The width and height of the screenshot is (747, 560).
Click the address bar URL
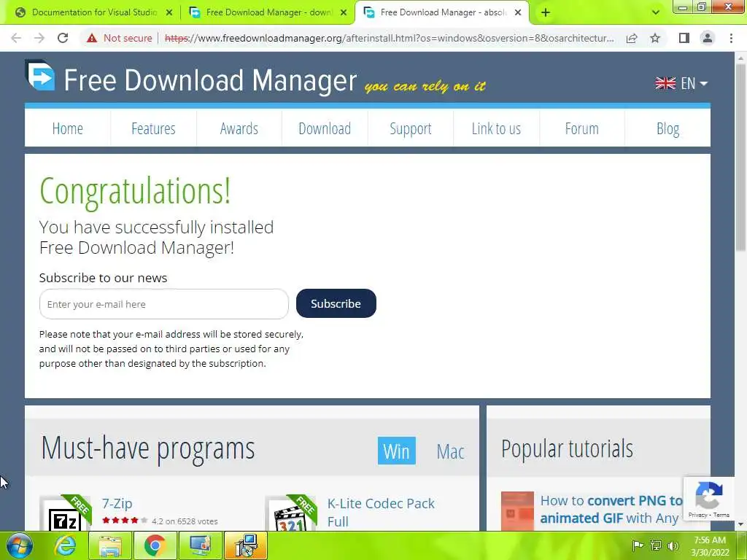390,38
